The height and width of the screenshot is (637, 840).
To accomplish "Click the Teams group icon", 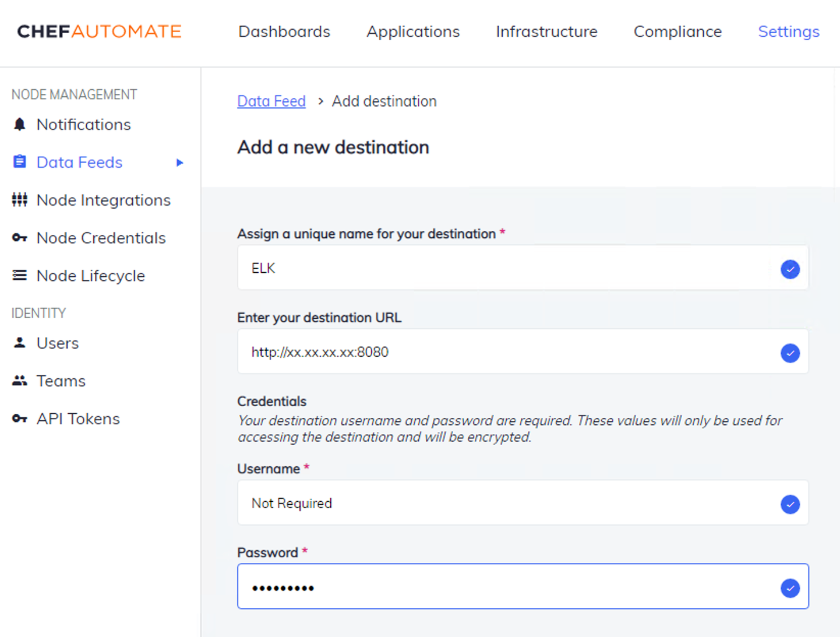I will click(x=20, y=381).
